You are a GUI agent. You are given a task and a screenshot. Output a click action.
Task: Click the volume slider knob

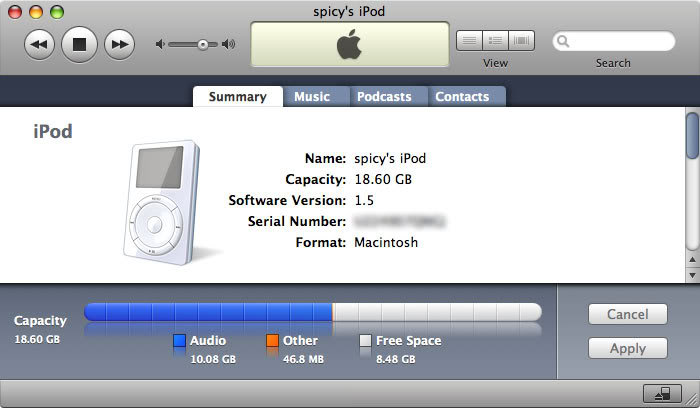(203, 44)
